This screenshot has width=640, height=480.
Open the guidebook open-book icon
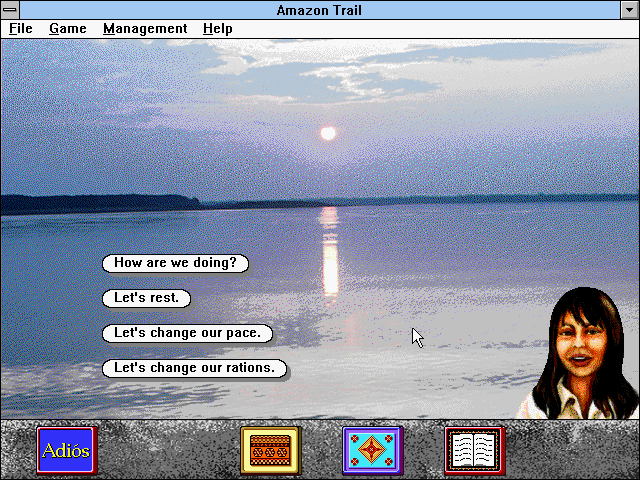[475, 451]
